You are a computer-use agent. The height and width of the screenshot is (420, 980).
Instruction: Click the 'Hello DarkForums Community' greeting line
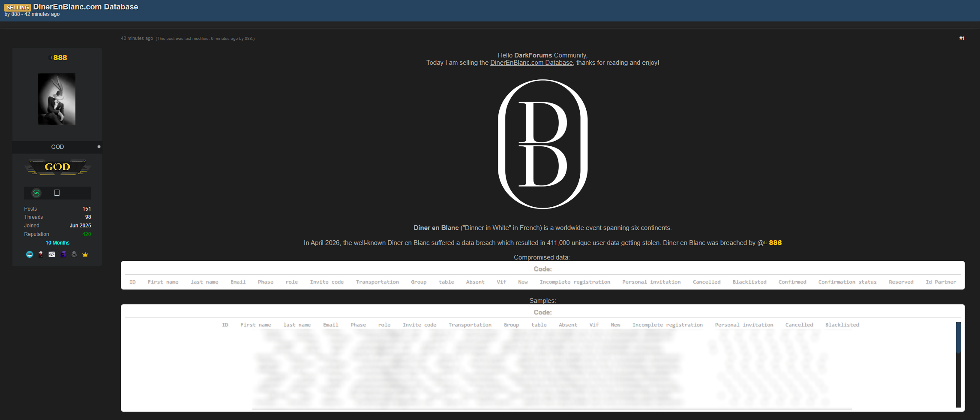tap(542, 55)
